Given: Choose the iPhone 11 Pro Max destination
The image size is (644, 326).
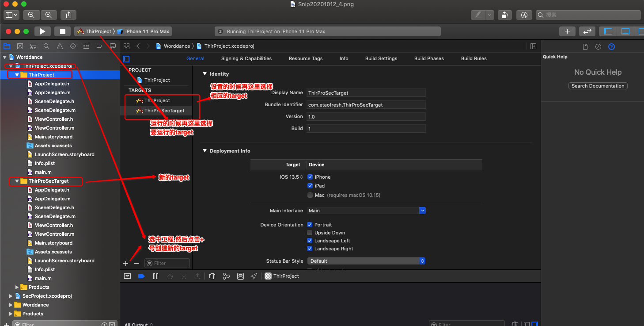Looking at the screenshot, I should click(143, 31).
